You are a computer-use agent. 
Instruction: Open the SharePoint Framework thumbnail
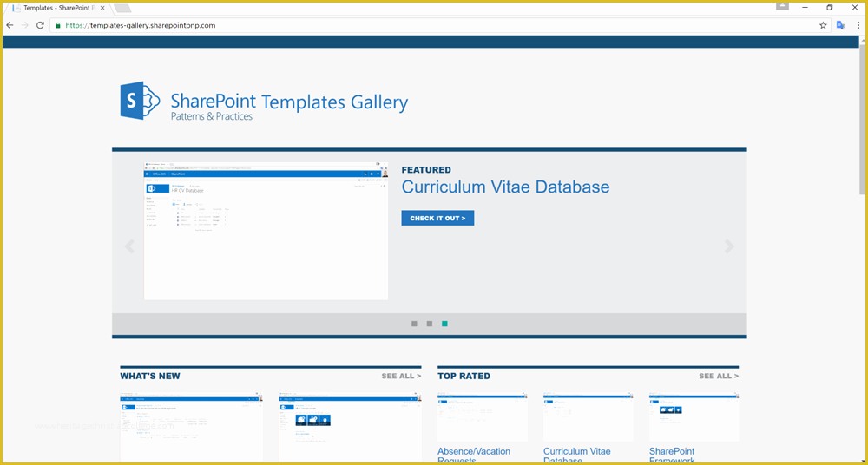click(694, 417)
